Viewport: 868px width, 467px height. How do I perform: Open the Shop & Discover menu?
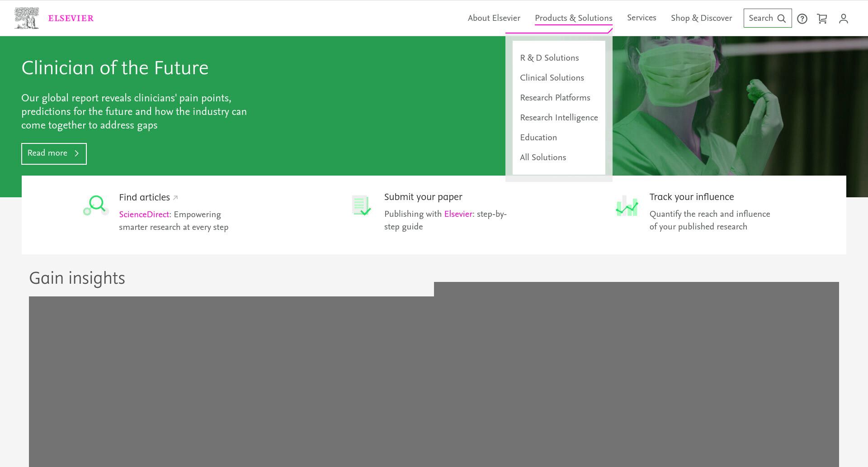tap(701, 18)
